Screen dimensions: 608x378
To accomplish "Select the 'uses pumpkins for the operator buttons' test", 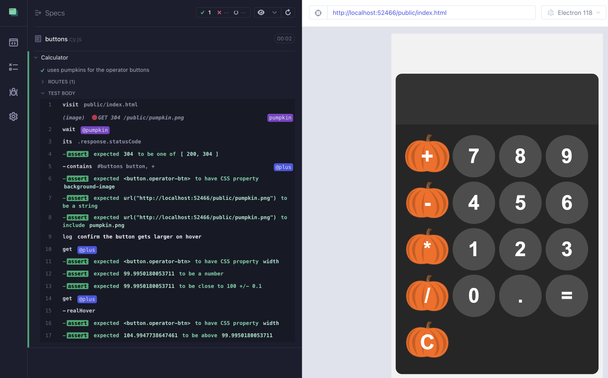I will pos(98,70).
